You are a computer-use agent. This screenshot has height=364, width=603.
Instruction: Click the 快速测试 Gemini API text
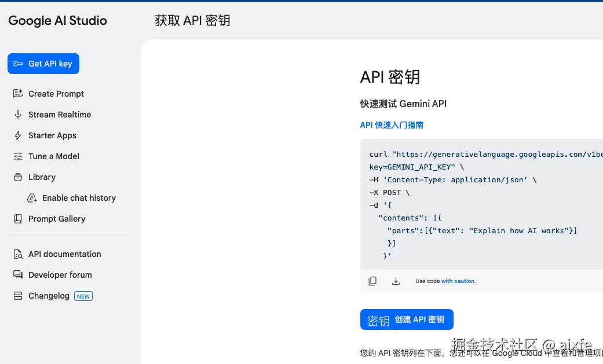(403, 104)
